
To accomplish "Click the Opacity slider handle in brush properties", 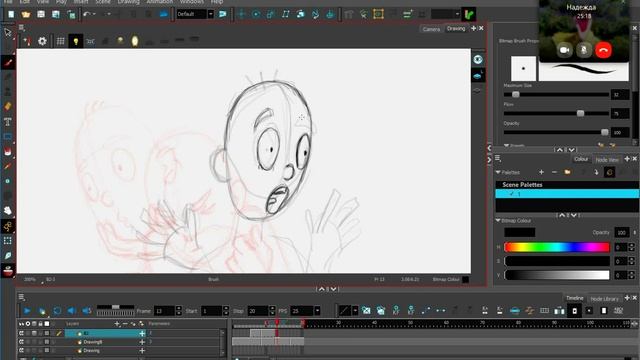I will pyautogui.click(x=604, y=132).
